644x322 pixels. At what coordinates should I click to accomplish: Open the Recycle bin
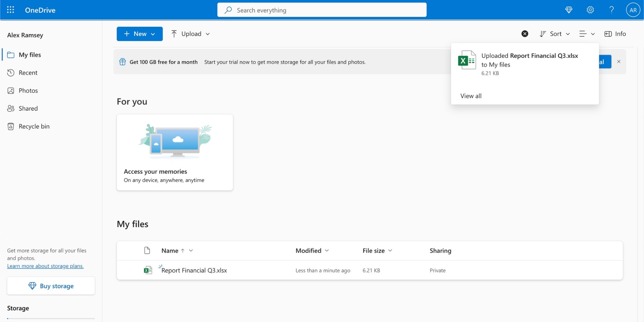(34, 126)
